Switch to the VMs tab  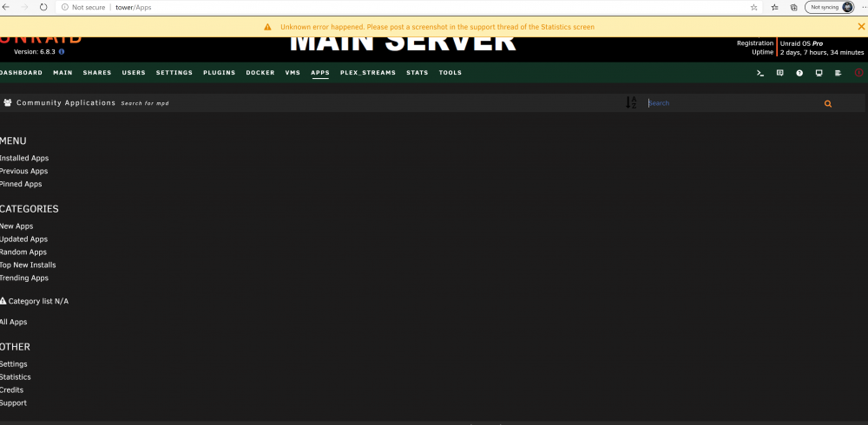coord(293,73)
